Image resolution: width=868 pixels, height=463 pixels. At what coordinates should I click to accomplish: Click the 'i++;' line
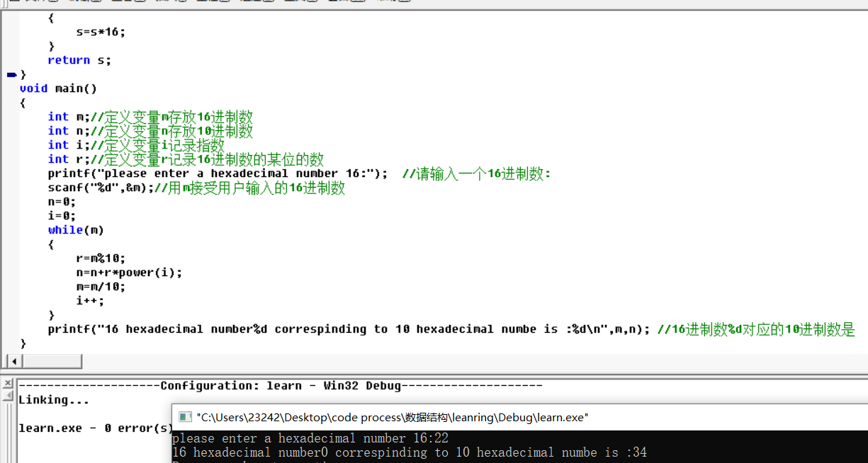click(x=90, y=301)
